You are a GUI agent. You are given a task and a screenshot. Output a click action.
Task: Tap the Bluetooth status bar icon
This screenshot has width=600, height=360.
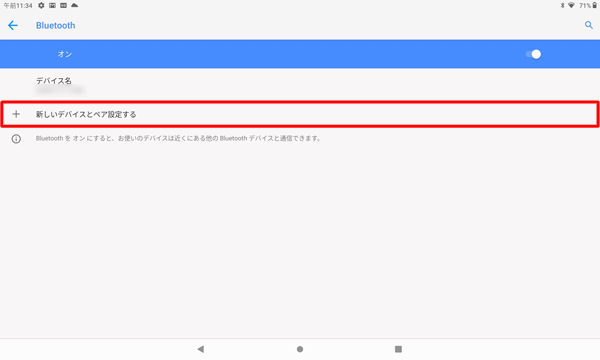point(562,5)
